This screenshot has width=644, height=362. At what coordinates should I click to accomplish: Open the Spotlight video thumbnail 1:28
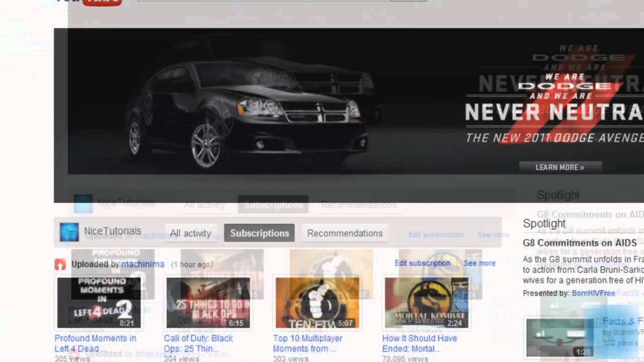(x=560, y=338)
